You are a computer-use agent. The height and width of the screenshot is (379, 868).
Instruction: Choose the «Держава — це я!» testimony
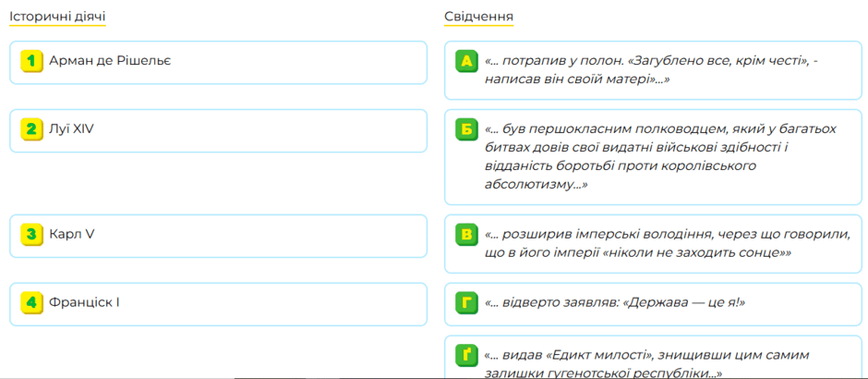(653, 304)
